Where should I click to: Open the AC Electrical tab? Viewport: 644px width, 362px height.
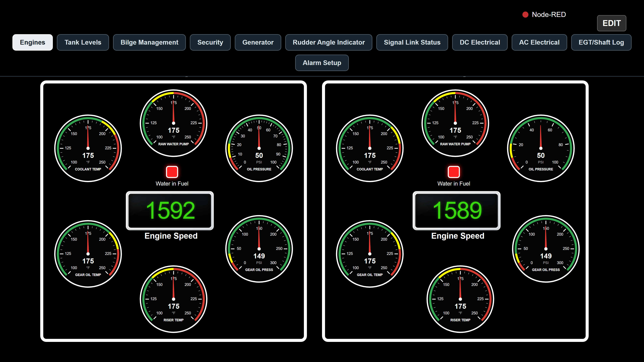coord(539,42)
